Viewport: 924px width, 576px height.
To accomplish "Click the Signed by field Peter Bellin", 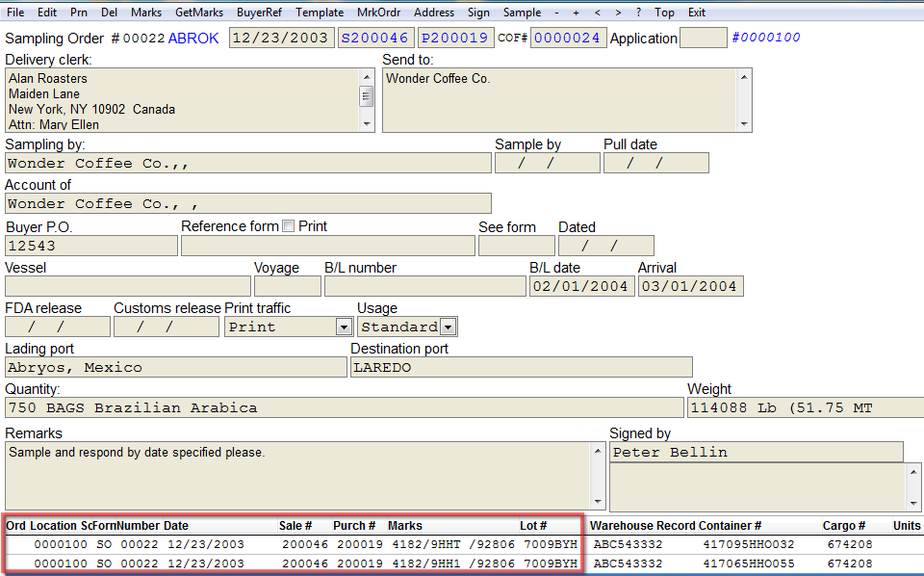I will pos(757,452).
